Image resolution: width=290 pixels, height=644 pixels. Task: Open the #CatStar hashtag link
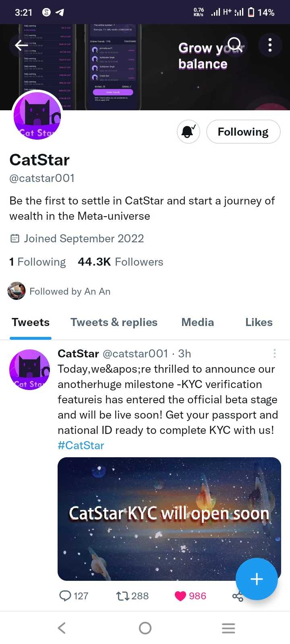tap(81, 446)
